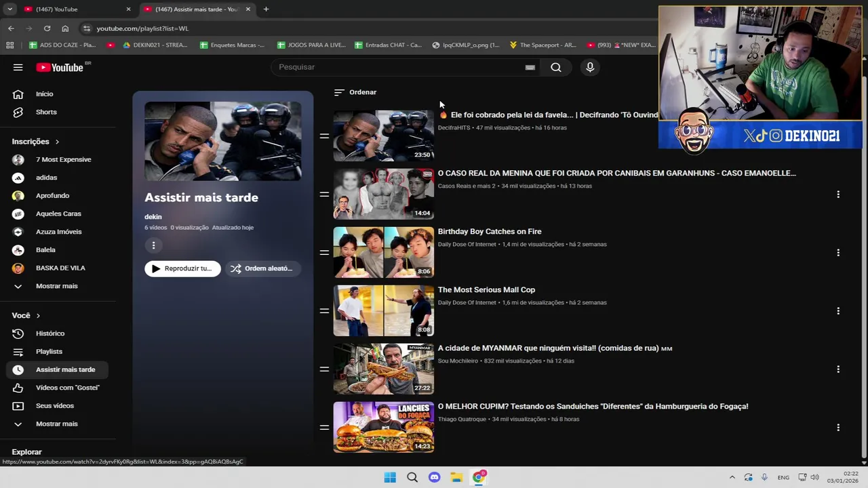
Task: Open a new browser tab
Action: [266, 9]
